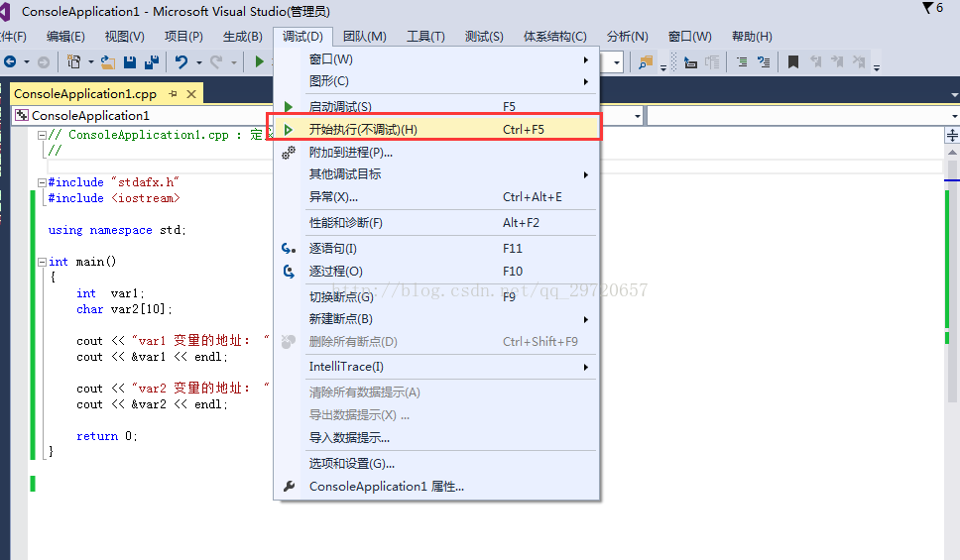Open overflow options after the bookmark icons
960x560 pixels.
(877, 67)
